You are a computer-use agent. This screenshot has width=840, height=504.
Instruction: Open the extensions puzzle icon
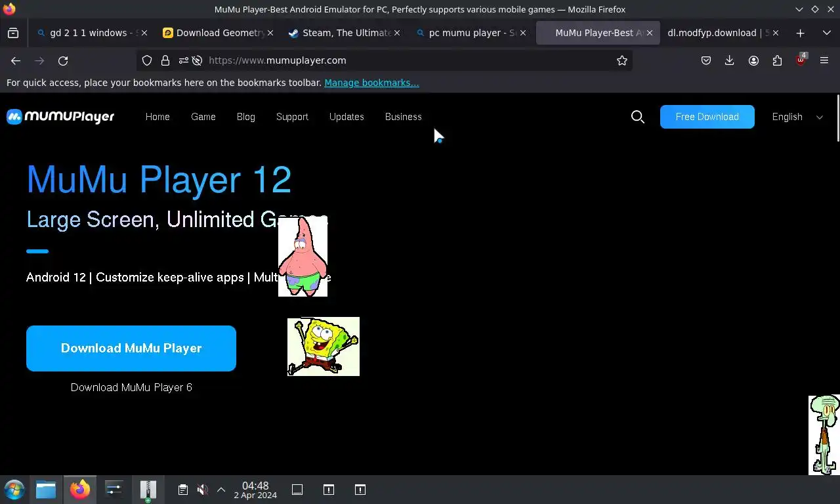click(777, 60)
